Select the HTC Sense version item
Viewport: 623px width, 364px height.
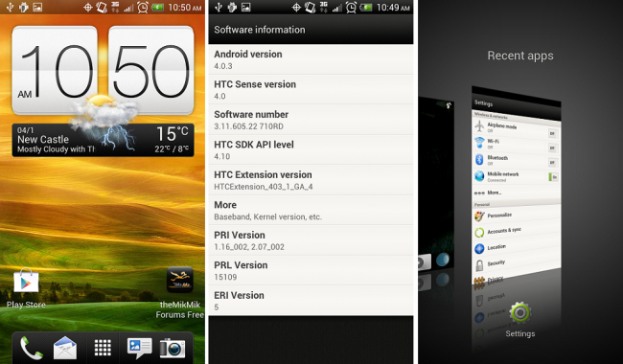pyautogui.click(x=311, y=90)
